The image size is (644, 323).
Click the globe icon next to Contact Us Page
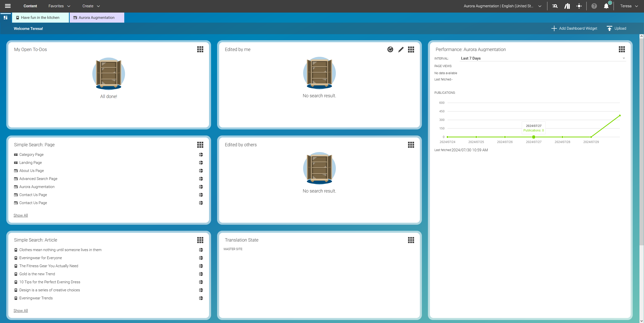(201, 195)
